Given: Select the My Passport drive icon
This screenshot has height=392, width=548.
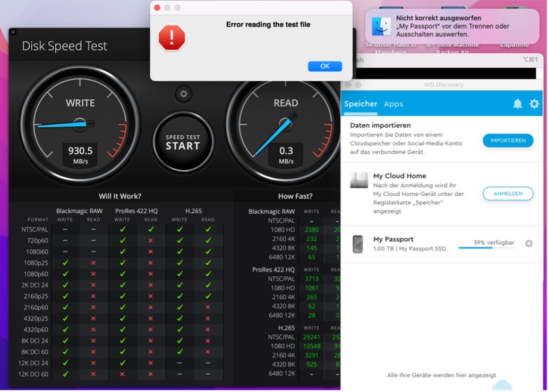Looking at the screenshot, I should tap(357, 243).
